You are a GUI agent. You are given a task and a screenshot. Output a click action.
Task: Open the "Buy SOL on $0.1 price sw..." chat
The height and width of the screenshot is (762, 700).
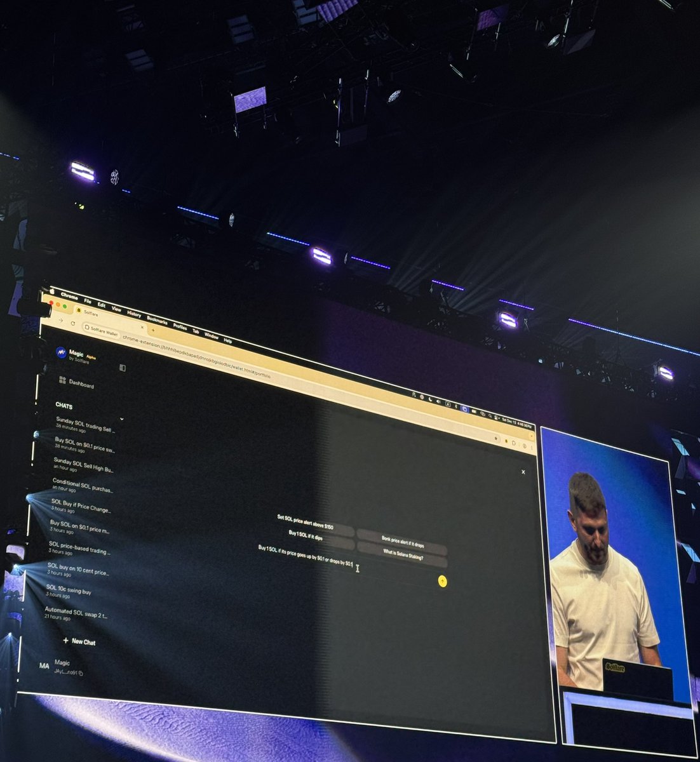(84, 444)
